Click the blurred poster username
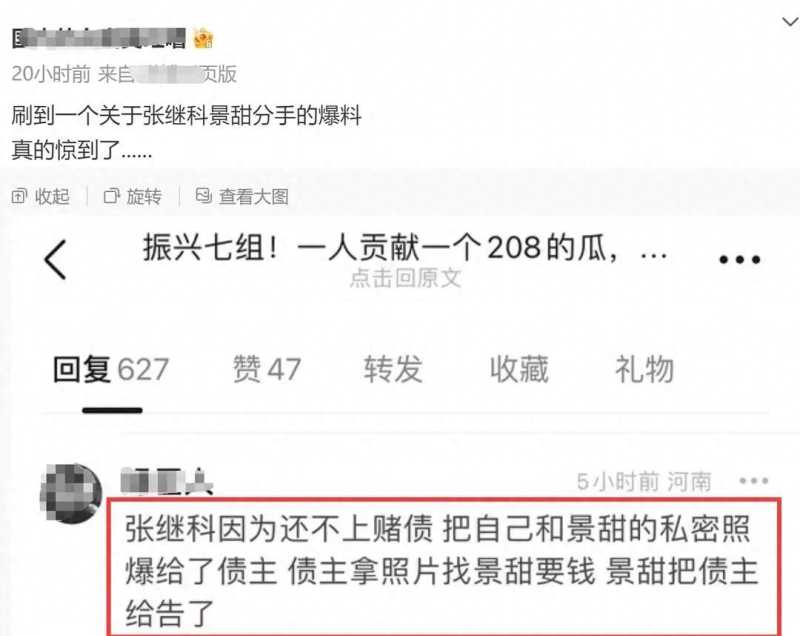 (x=99, y=38)
